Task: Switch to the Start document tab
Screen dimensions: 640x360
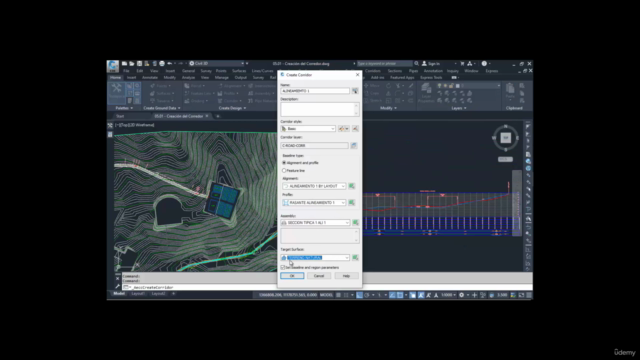Action: 120,116
